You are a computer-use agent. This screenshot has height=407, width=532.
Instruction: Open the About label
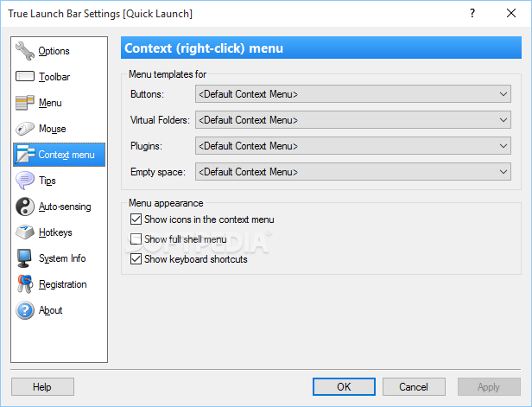(51, 310)
